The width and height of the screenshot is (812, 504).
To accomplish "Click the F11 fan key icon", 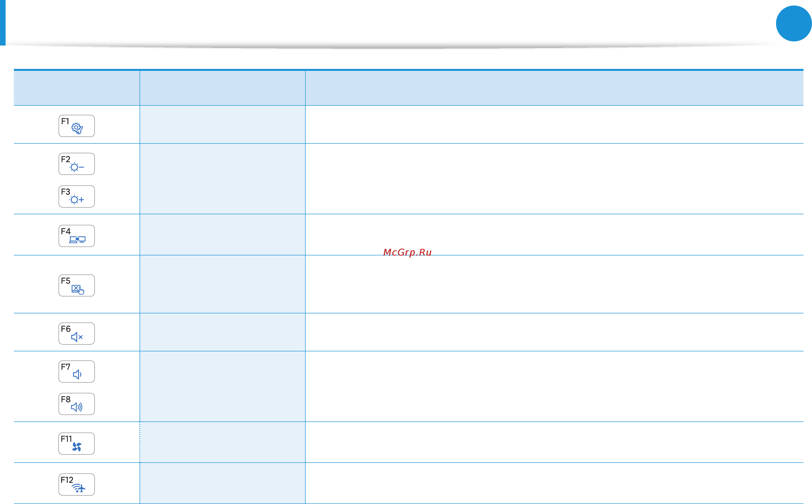I will pos(77,444).
